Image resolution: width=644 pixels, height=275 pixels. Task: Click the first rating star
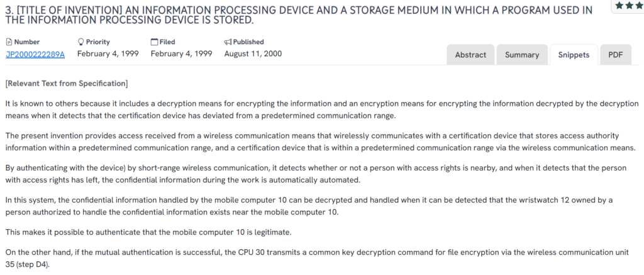[619, 5]
